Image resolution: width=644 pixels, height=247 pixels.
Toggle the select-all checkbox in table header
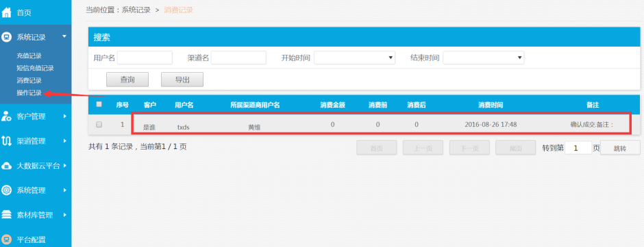(99, 104)
